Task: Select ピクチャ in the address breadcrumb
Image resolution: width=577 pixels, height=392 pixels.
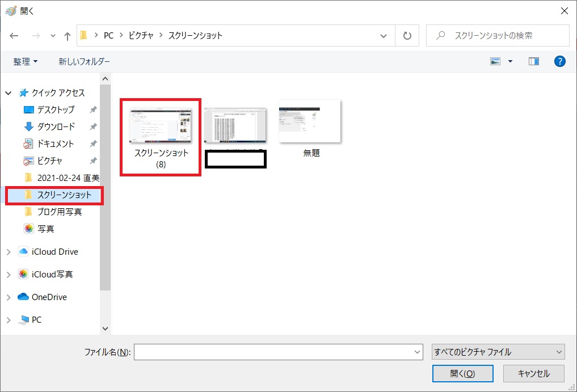Action: [x=141, y=35]
